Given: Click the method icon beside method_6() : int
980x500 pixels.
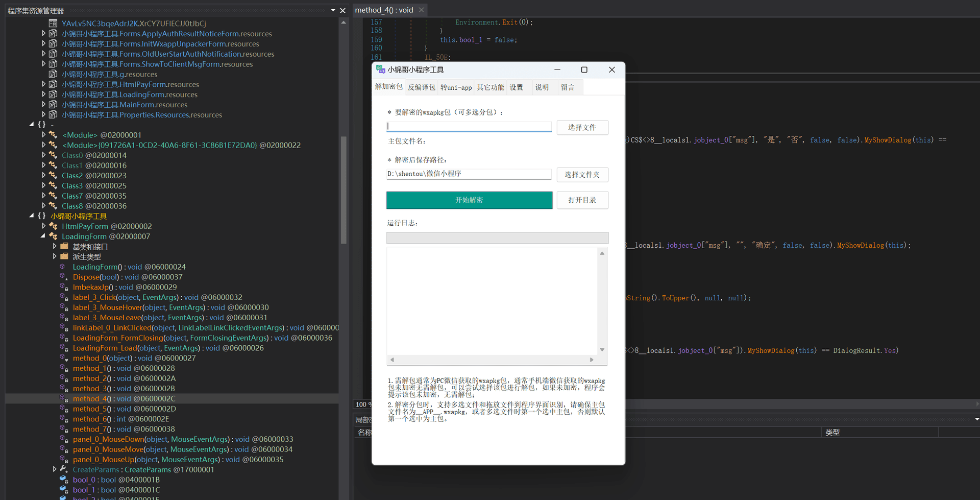Looking at the screenshot, I should [x=64, y=419].
